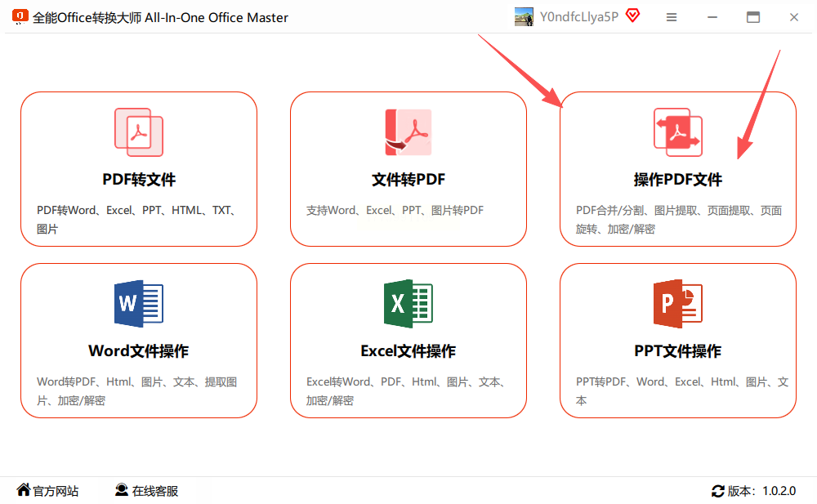Click the 文件转PDF red arrow icon

[x=408, y=132]
